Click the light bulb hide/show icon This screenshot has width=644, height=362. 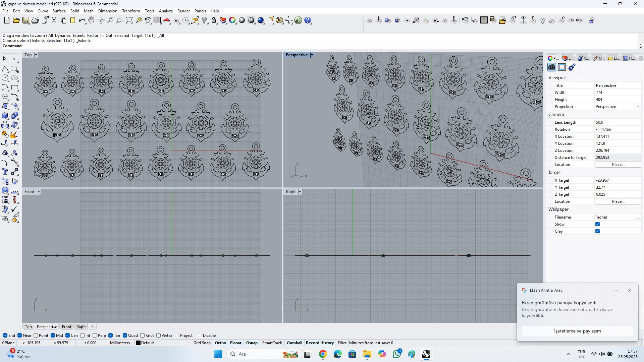tap(204, 20)
